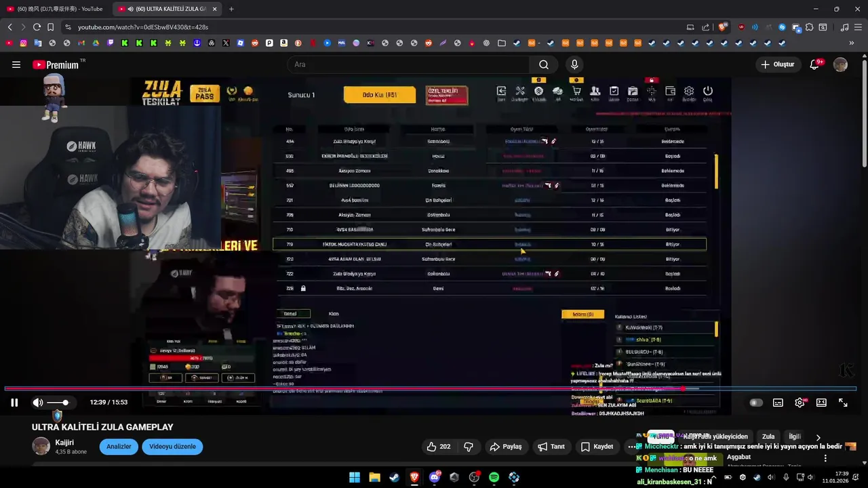
Task: Open the YouTube hamburger guide menu
Action: tap(16, 64)
